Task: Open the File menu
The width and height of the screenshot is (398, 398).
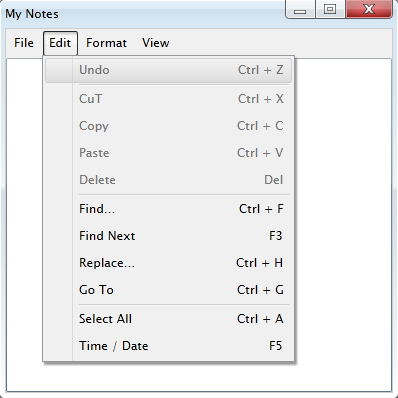Action: click(x=24, y=43)
